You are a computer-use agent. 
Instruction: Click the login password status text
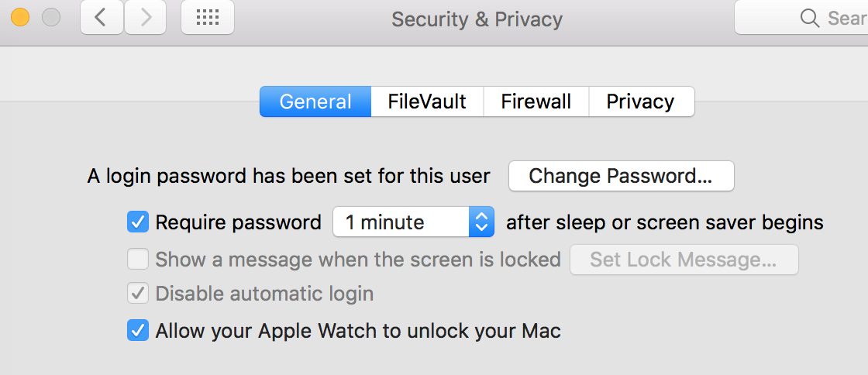288,177
